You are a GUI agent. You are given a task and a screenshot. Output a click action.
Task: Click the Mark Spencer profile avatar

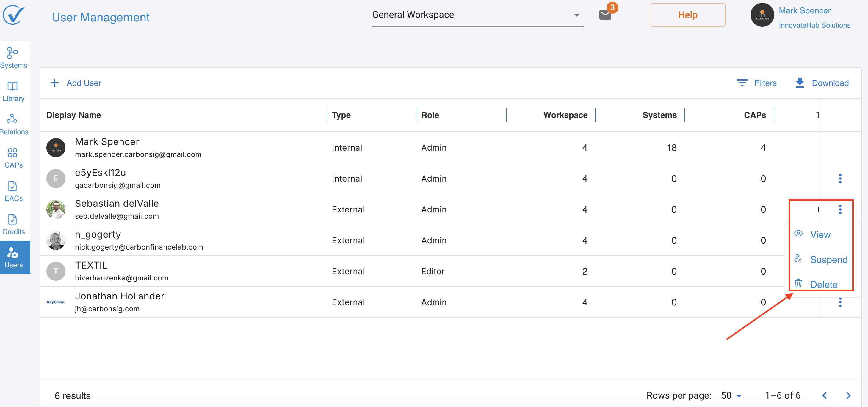tap(762, 15)
